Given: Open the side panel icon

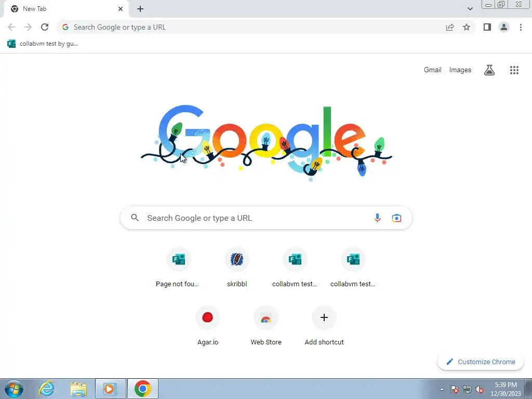Looking at the screenshot, I should pos(487,27).
